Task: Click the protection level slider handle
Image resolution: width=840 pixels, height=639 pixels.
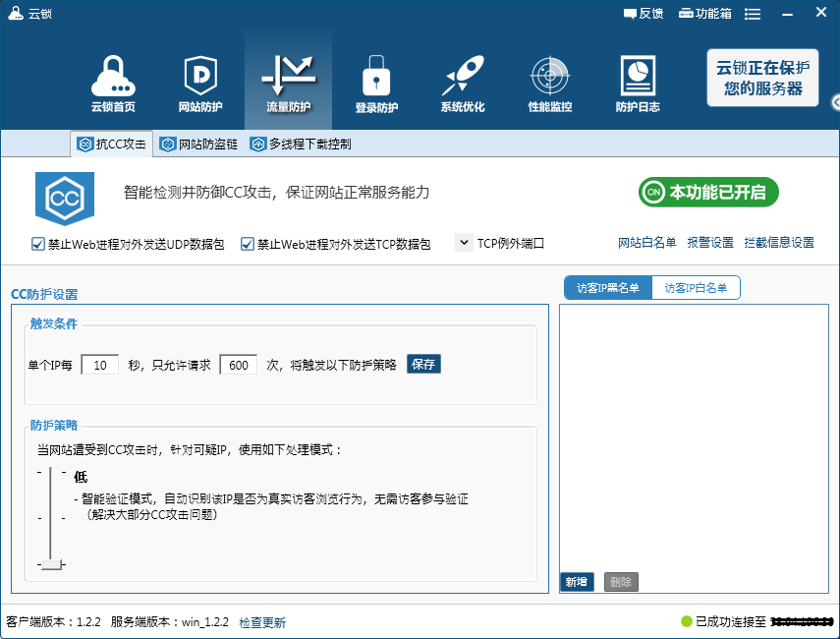Action: (x=51, y=564)
